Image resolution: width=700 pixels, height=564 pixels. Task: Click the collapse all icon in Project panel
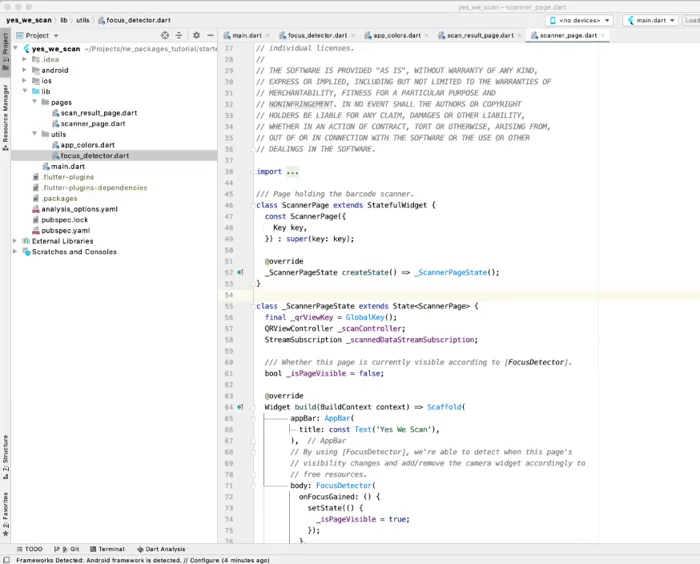point(179,35)
